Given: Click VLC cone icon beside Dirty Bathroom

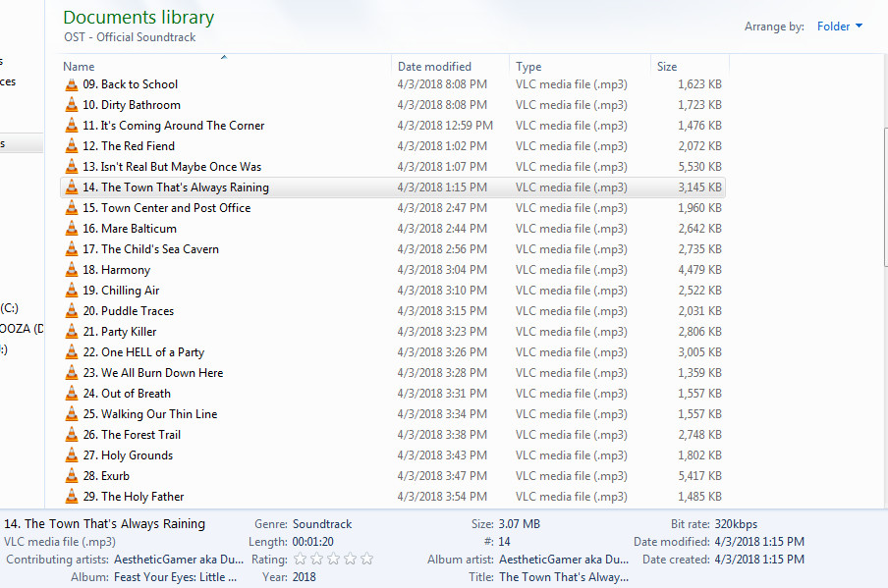Looking at the screenshot, I should pyautogui.click(x=71, y=105).
